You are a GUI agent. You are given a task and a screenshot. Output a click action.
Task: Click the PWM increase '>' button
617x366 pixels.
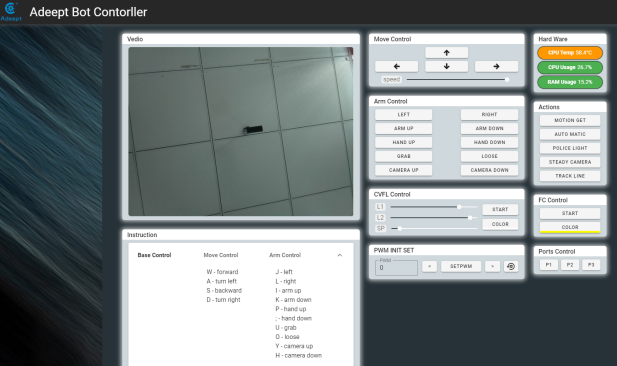point(492,266)
